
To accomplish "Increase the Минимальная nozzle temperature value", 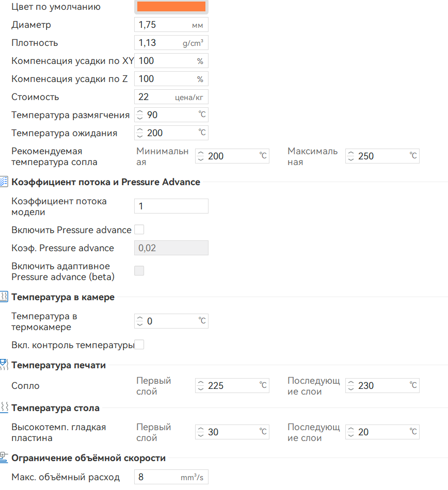I will point(200,153).
